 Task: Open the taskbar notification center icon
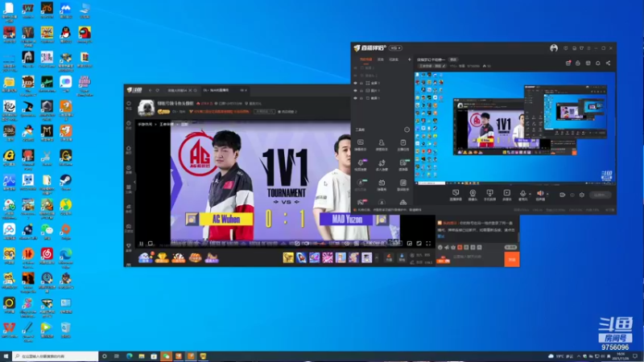point(635,356)
